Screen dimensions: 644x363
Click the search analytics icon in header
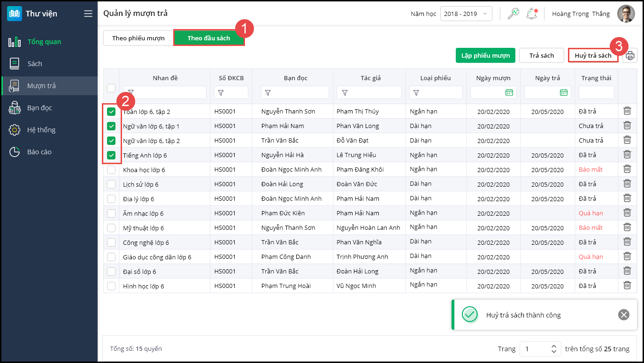pos(513,14)
